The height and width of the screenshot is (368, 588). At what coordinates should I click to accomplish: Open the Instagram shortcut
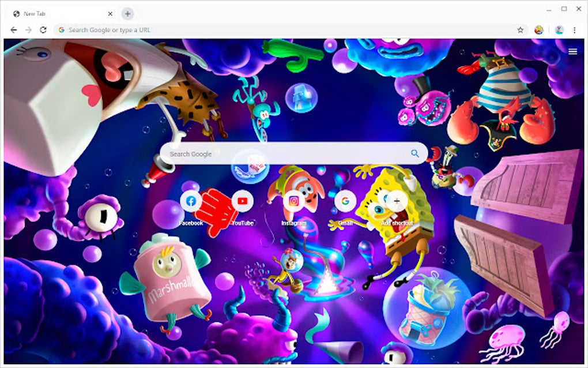[x=293, y=201]
